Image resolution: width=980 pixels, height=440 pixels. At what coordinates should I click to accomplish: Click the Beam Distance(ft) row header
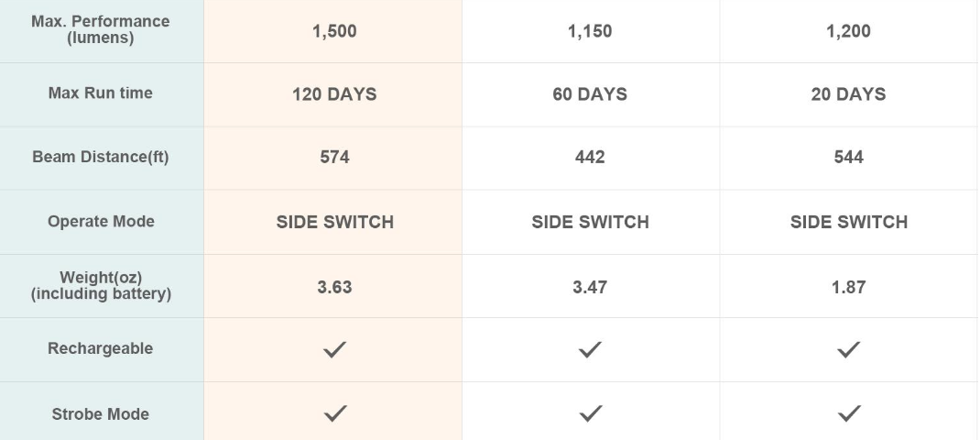(101, 157)
